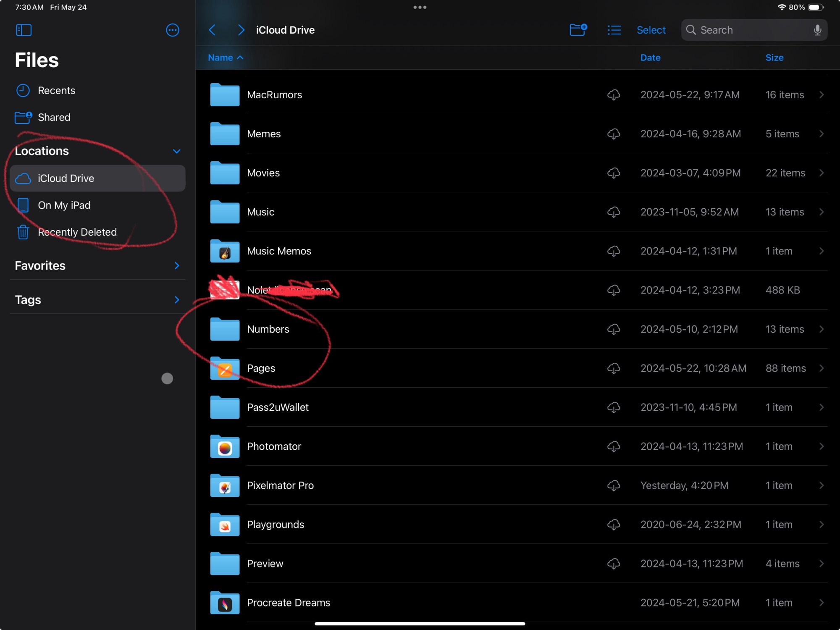Tap the Preview row chevron

[x=822, y=563]
